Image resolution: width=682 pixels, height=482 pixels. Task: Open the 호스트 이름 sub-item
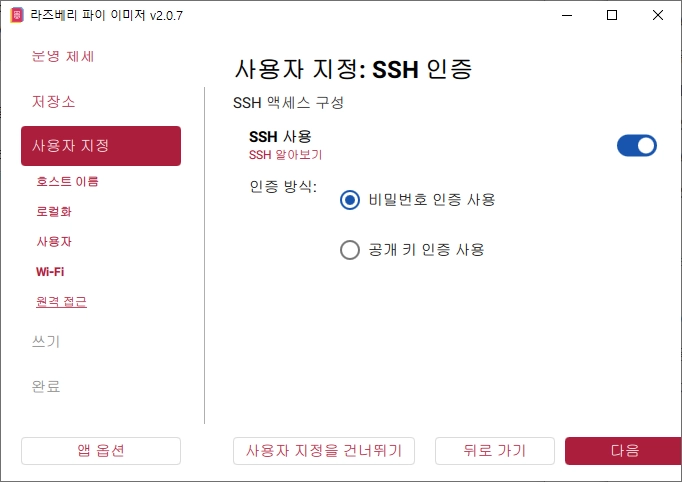click(67, 181)
